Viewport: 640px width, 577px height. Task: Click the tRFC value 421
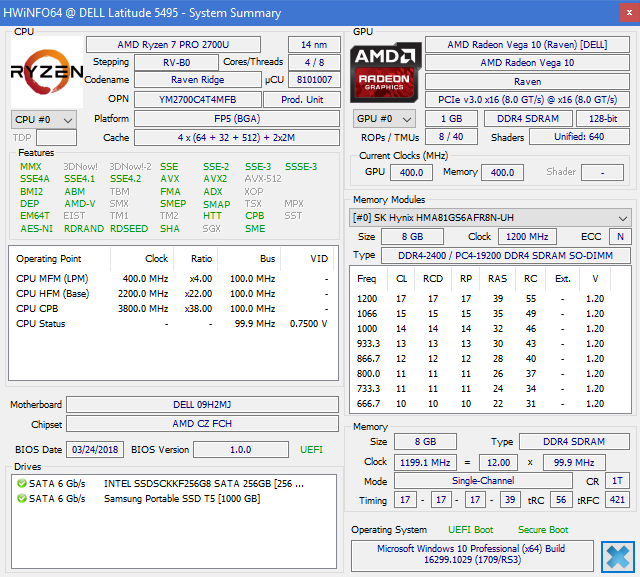coord(617,500)
